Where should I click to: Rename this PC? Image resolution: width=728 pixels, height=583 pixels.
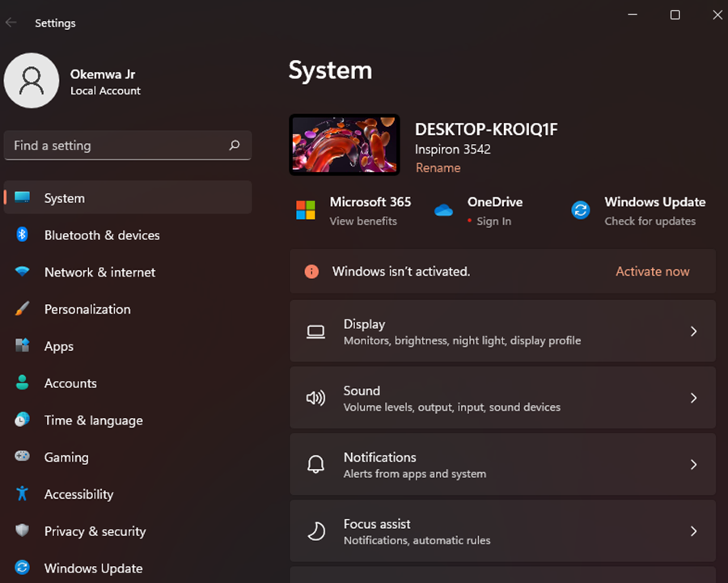438,167
